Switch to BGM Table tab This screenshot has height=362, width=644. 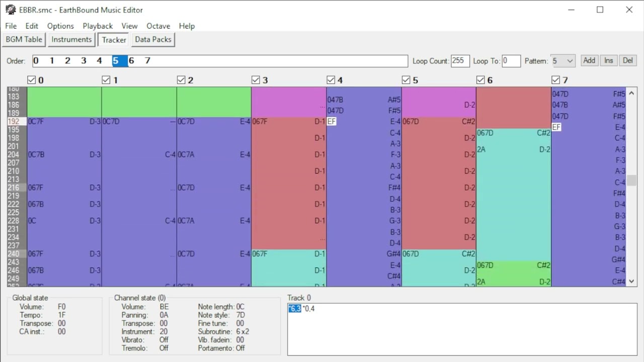tap(24, 39)
